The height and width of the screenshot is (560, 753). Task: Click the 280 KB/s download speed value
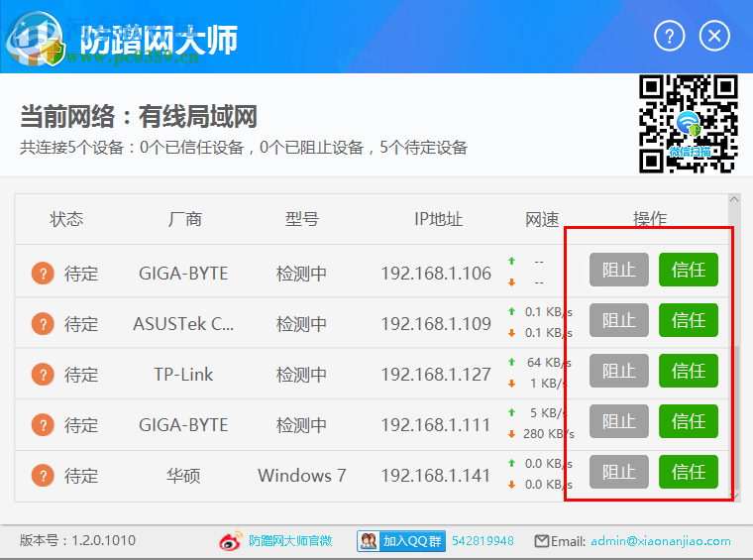coord(549,434)
